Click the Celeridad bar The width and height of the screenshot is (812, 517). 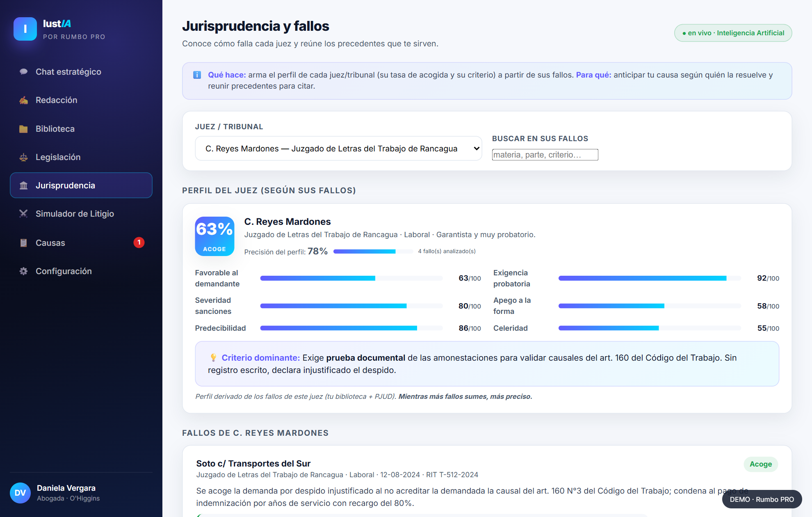click(650, 328)
